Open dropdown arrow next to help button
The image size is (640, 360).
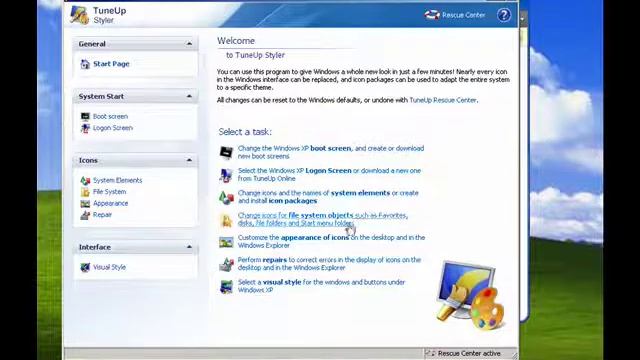pyautogui.click(x=523, y=18)
